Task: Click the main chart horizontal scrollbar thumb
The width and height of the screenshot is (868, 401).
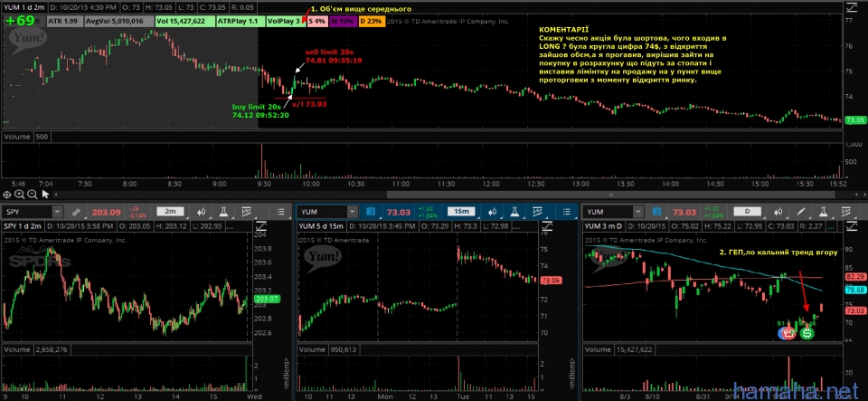Action: [x=611, y=195]
